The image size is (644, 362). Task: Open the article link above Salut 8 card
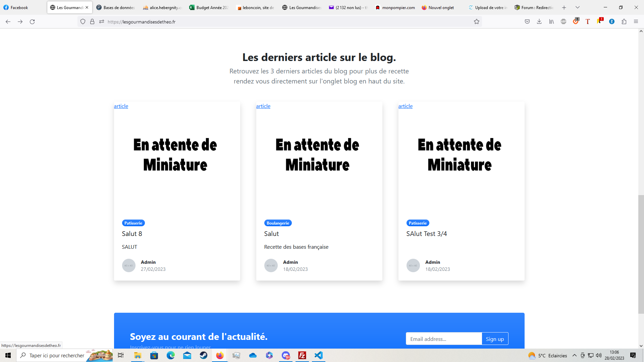121,106
